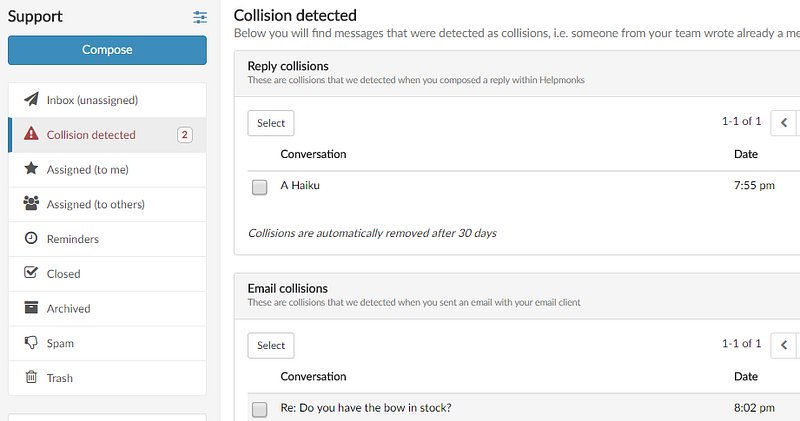
Task: Click the Assigned to me star icon
Action: click(31, 168)
